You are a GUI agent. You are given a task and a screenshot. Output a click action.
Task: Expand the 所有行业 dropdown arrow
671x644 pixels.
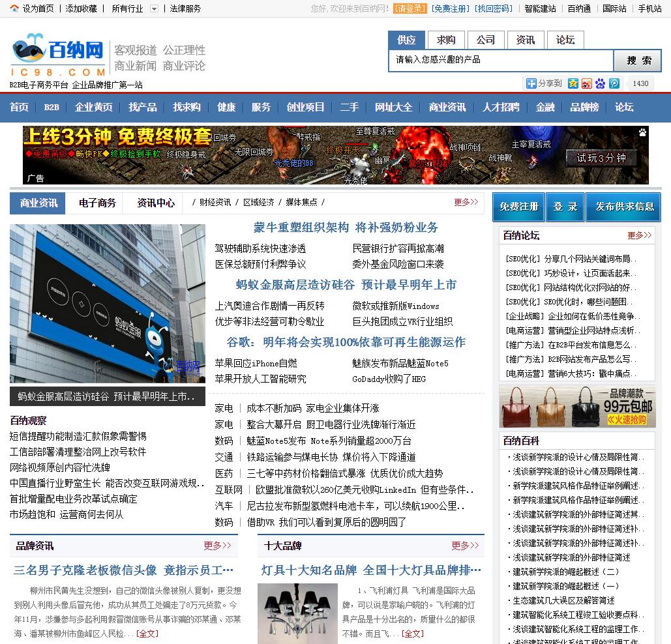[155, 8]
